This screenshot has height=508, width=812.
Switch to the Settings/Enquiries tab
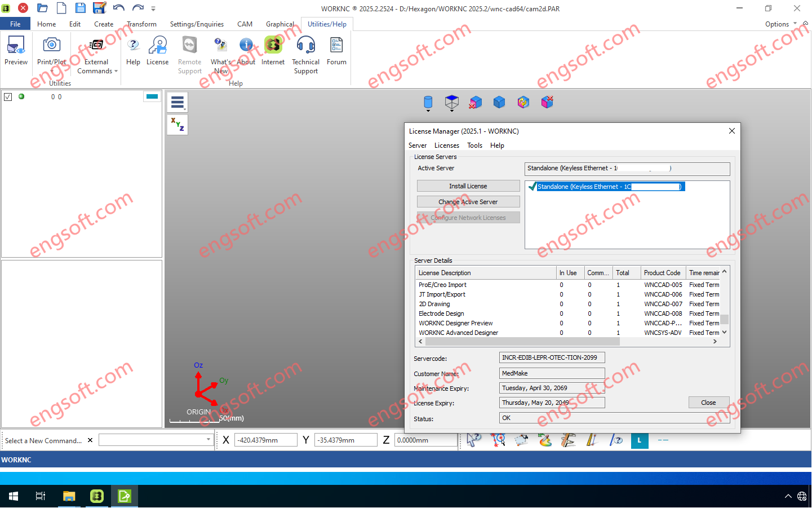coord(197,24)
